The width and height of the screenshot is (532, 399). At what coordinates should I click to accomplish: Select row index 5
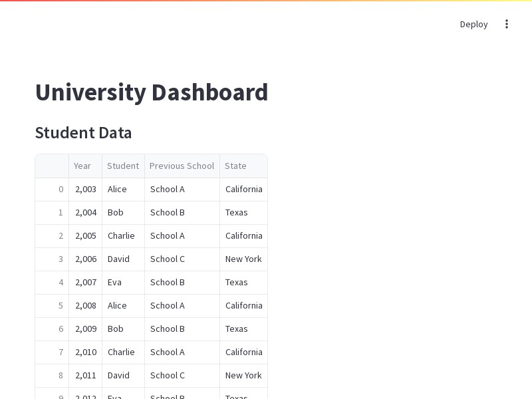click(52, 306)
